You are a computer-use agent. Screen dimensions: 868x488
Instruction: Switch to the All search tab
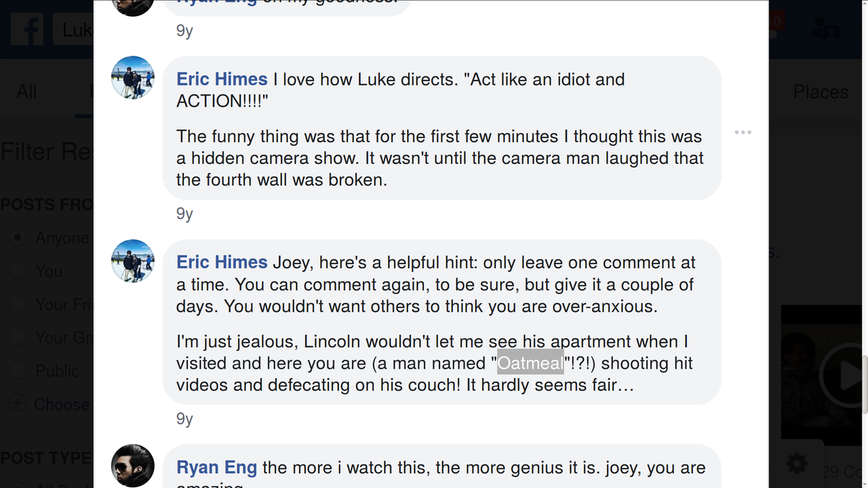point(26,91)
